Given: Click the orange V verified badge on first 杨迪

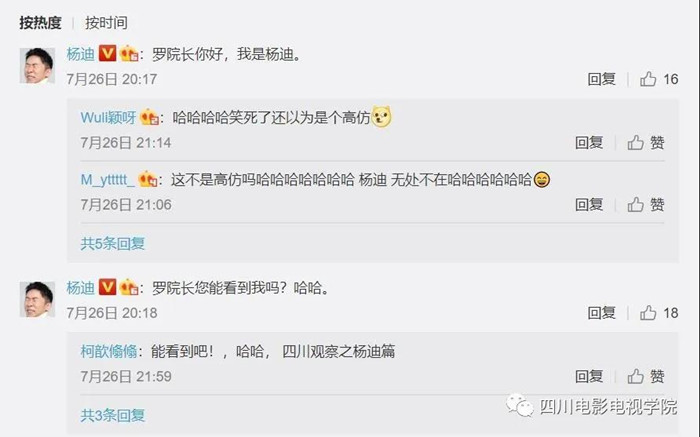Looking at the screenshot, I should [x=107, y=54].
